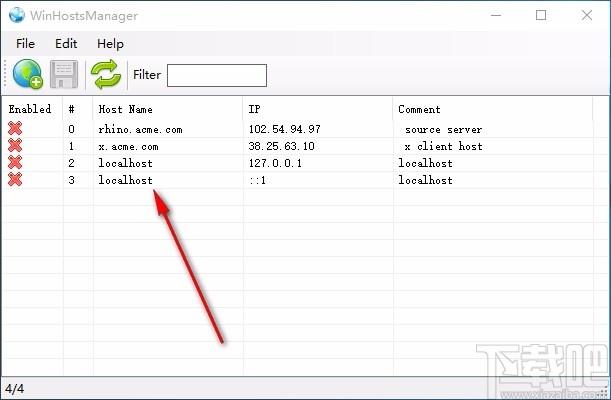
Task: Click IP address ::1
Action: (x=257, y=180)
